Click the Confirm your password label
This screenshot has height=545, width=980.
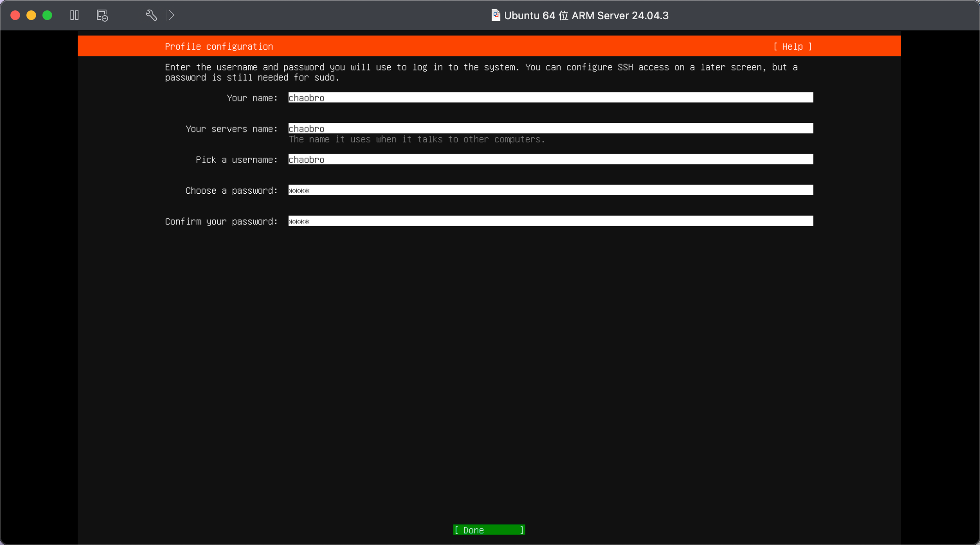coord(221,221)
